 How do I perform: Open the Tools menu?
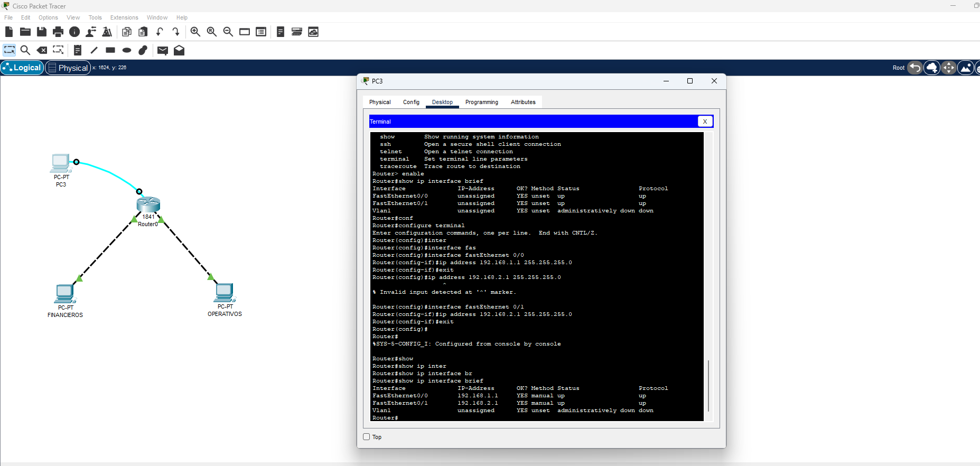pos(95,17)
